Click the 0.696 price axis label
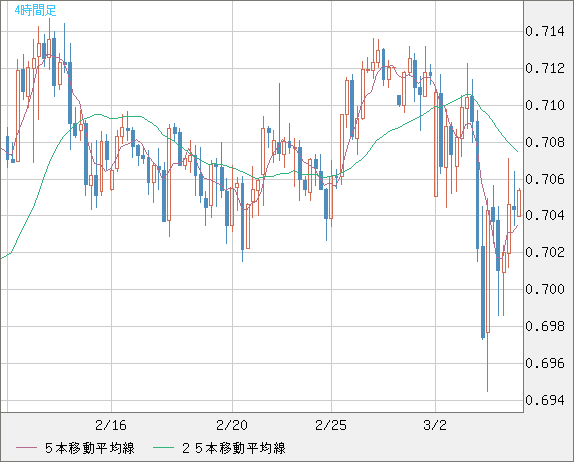The image size is (574, 462). (x=545, y=363)
